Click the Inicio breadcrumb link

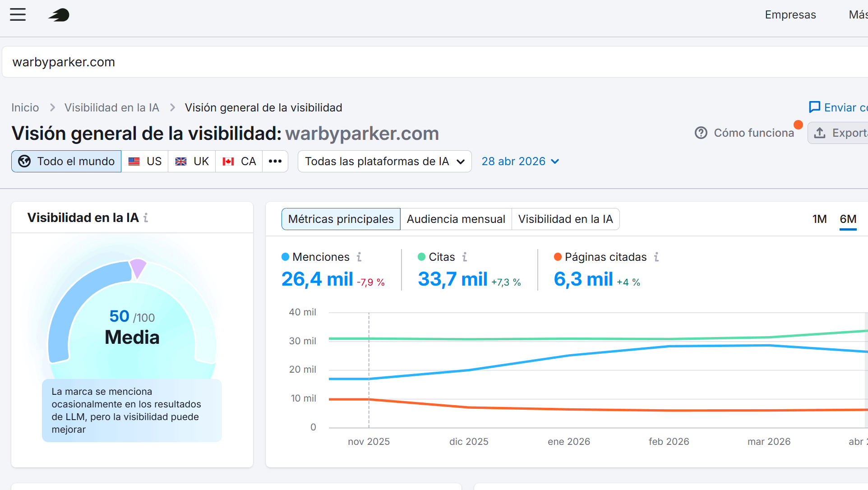[x=25, y=108]
